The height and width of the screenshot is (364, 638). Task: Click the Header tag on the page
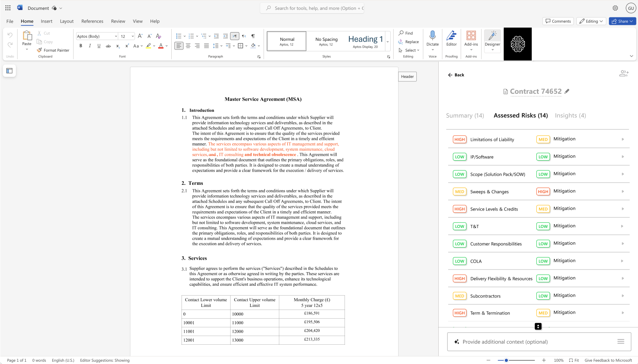tap(407, 76)
